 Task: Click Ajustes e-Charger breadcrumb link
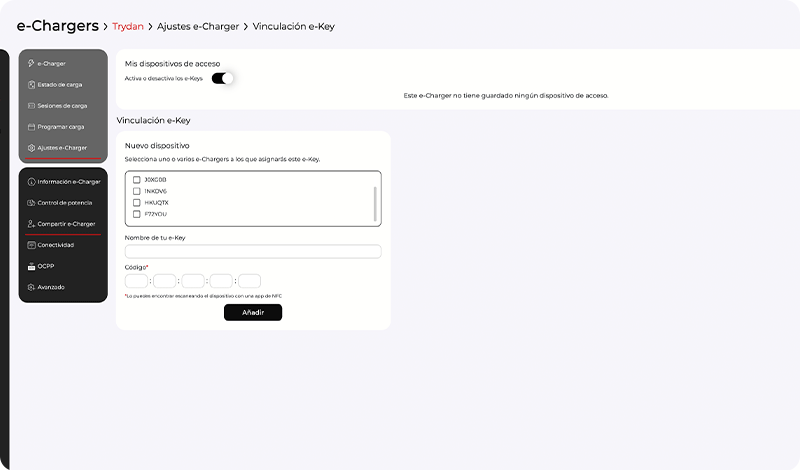[196, 26]
